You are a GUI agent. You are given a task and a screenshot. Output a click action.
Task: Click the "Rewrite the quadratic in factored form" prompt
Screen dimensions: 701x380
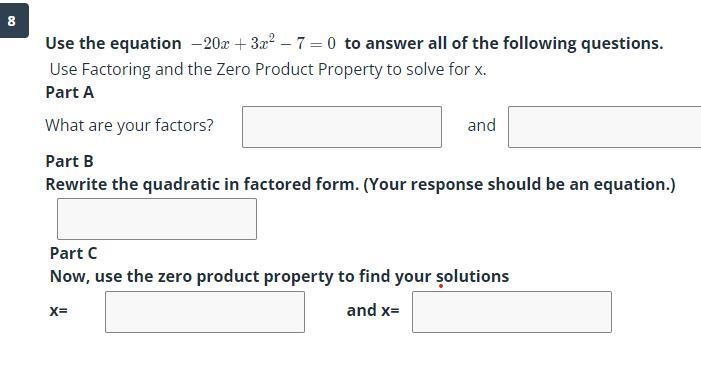(360, 185)
